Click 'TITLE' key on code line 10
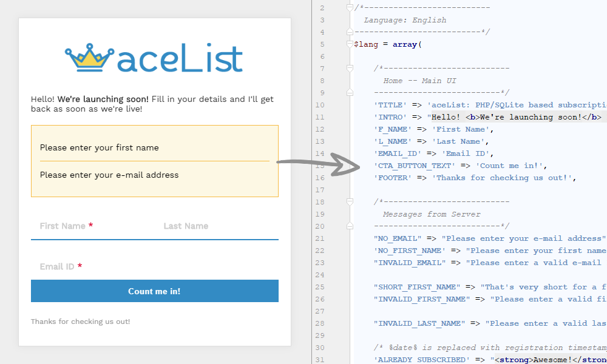 390,105
